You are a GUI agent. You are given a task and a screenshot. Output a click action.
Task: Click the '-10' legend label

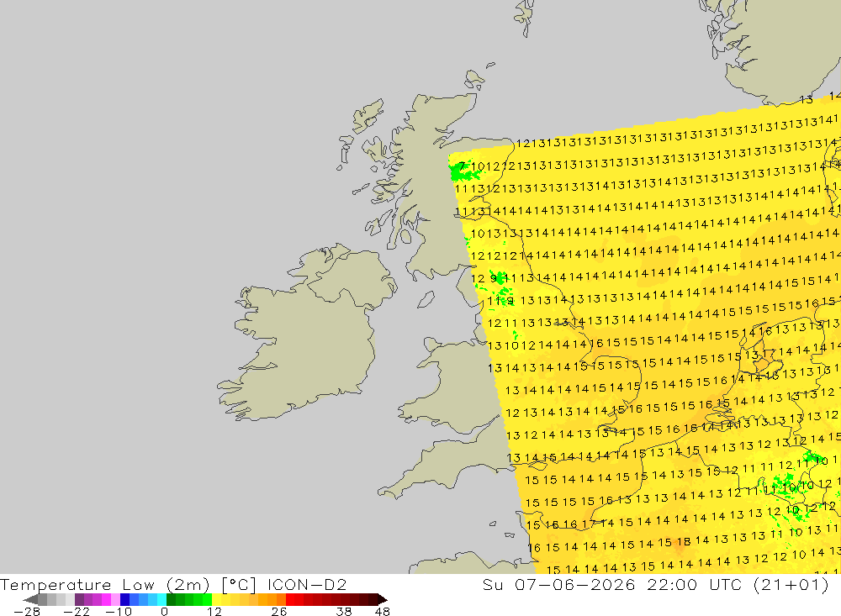click(119, 612)
